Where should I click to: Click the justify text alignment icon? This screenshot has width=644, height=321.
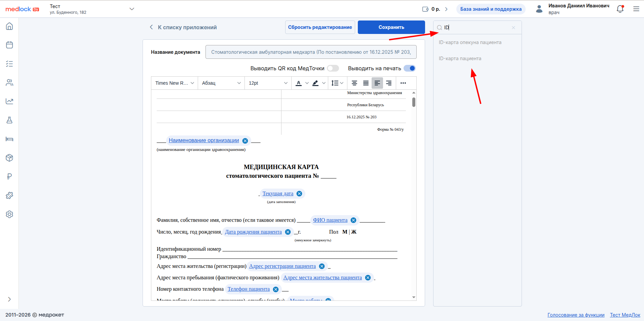pos(366,83)
